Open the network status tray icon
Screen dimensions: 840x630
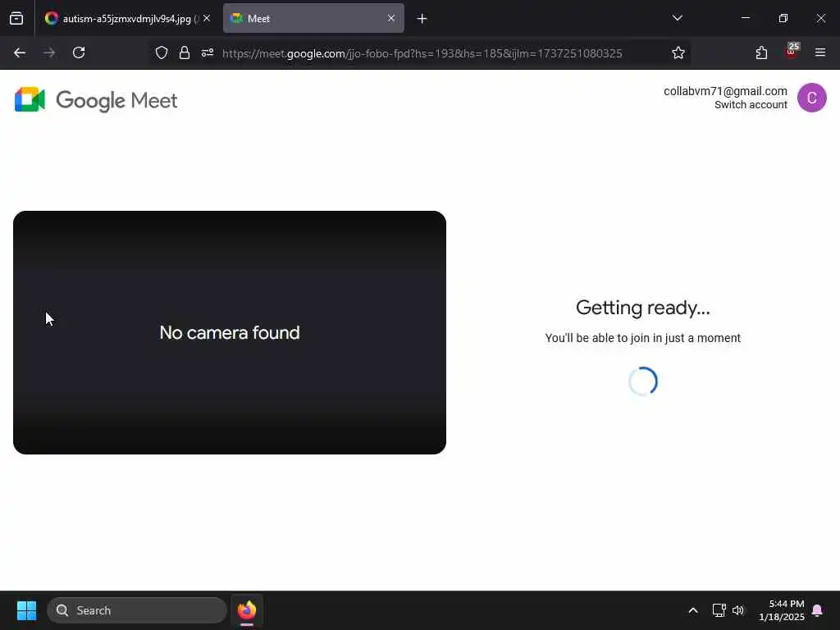pyautogui.click(x=719, y=610)
